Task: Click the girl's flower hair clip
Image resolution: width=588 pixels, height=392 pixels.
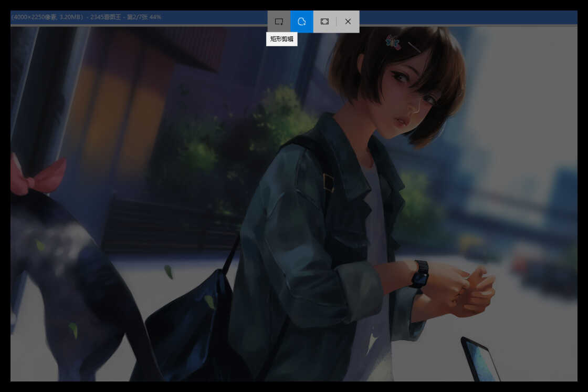Action: (x=393, y=42)
